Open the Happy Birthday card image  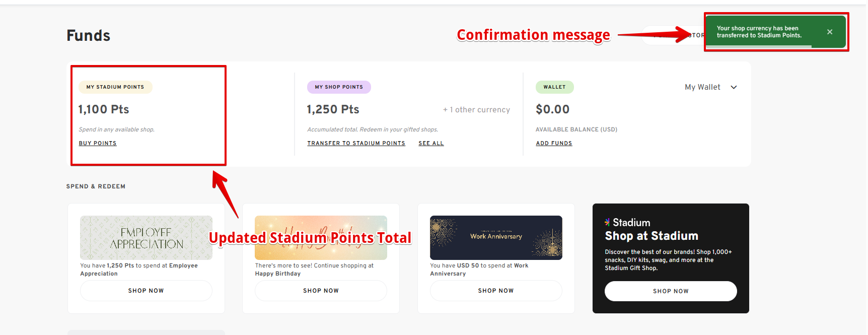click(321, 238)
